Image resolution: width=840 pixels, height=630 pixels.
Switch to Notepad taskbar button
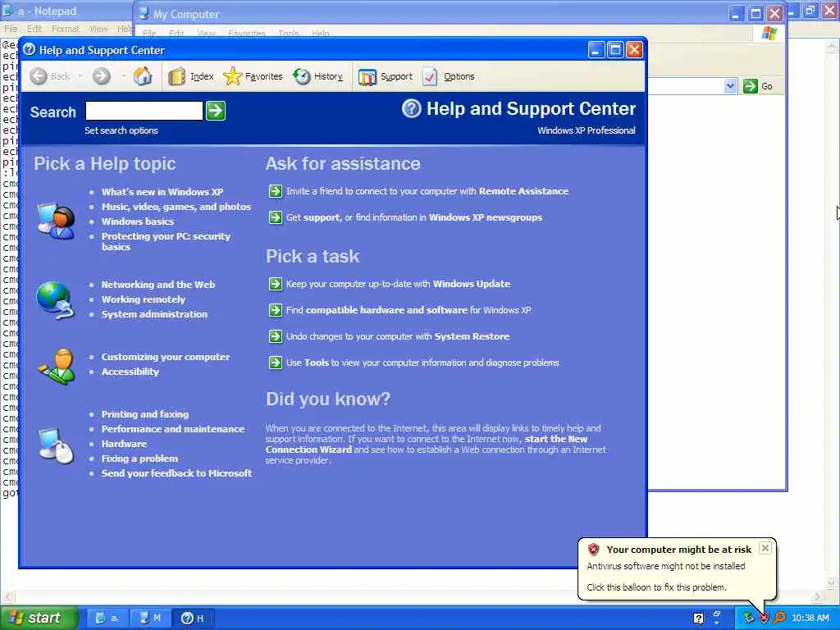click(107, 619)
